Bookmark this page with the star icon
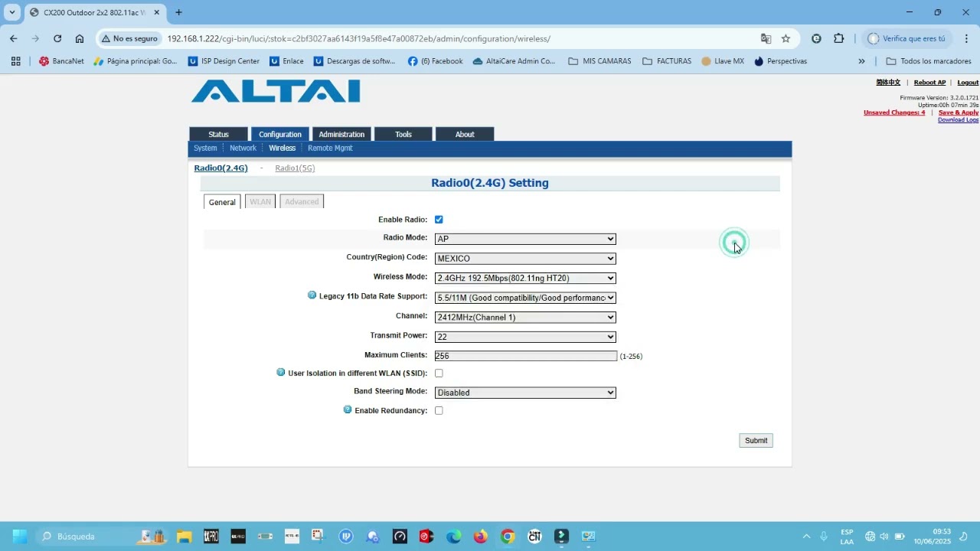The height and width of the screenshot is (551, 980). pos(786,38)
